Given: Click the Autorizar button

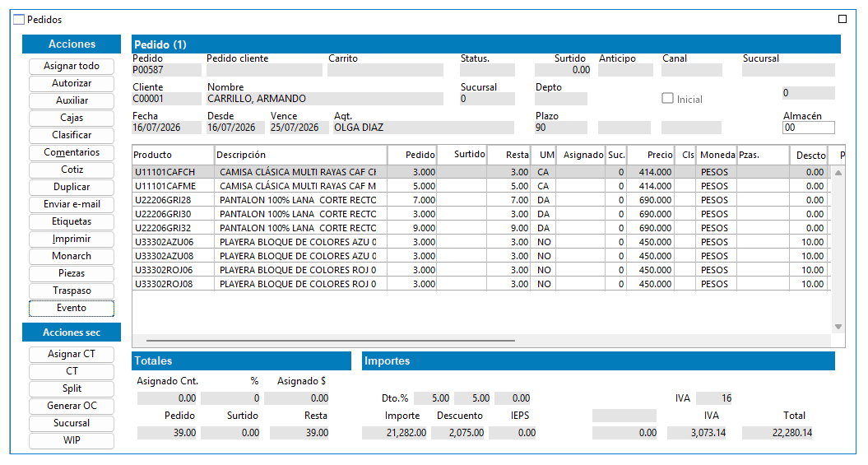Looking at the screenshot, I should [x=72, y=83].
